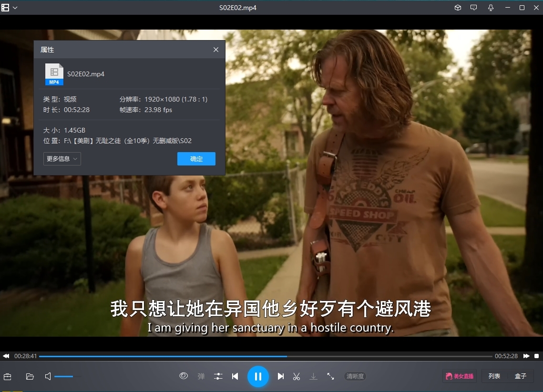This screenshot has height=392, width=543.
Task: Skip to the next video
Action: click(x=281, y=376)
